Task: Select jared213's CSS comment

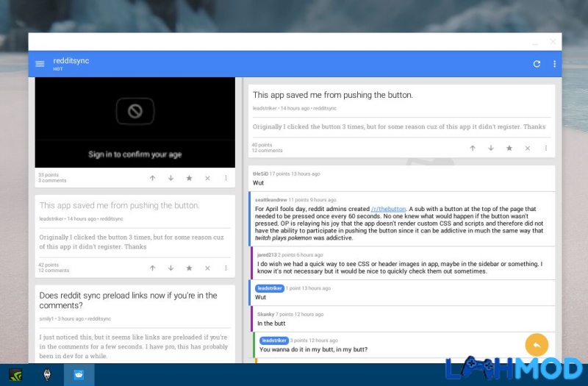Action: coord(403,263)
